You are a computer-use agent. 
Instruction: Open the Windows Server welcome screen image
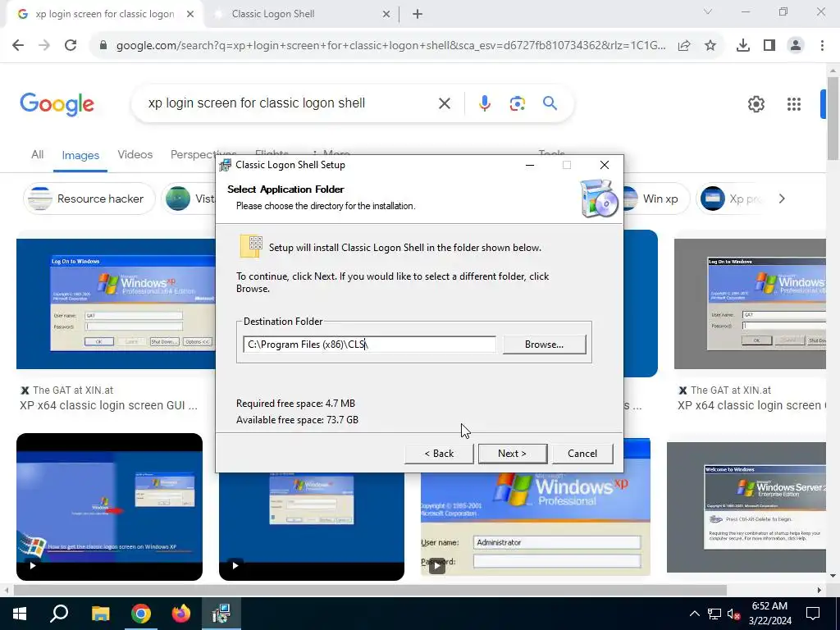746,507
